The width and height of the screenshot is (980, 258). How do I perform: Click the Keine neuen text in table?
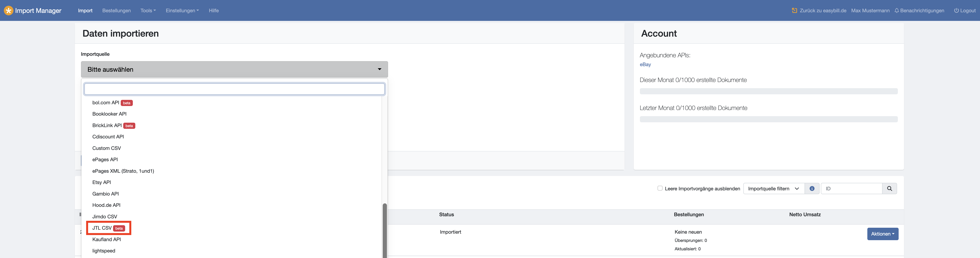(688, 232)
